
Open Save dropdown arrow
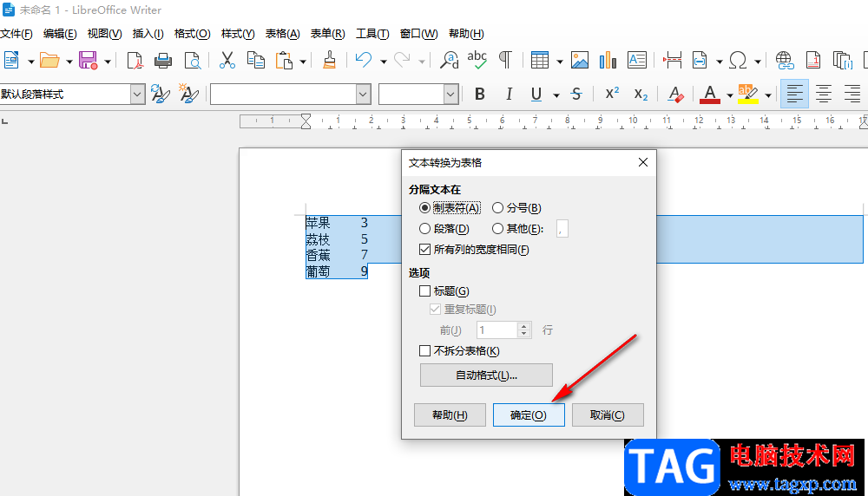108,62
